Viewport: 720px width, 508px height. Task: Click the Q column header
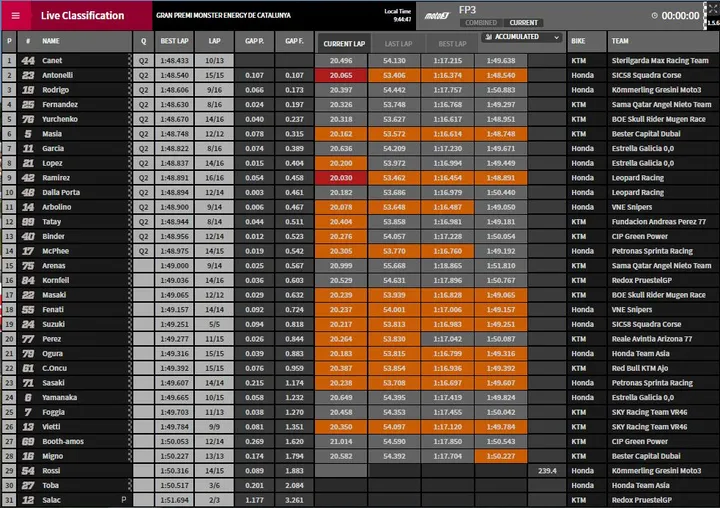[x=143, y=41]
